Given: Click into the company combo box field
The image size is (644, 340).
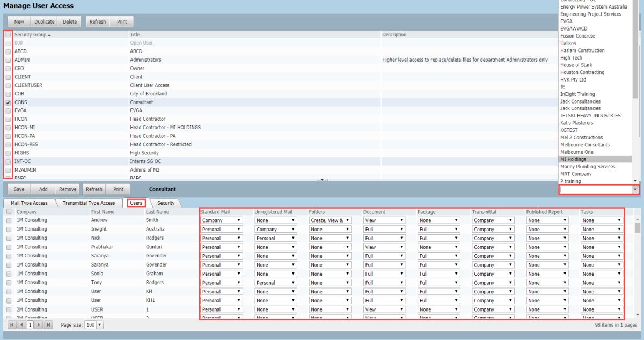Looking at the screenshot, I should [595, 190].
